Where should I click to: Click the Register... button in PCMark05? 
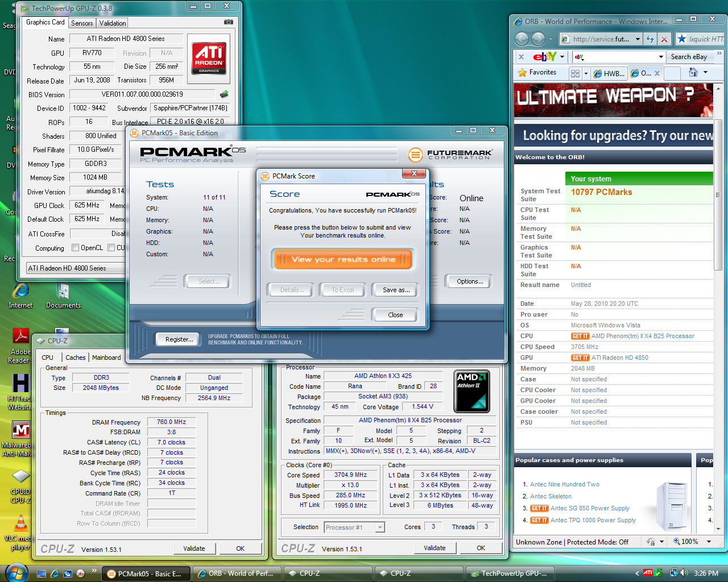179,339
